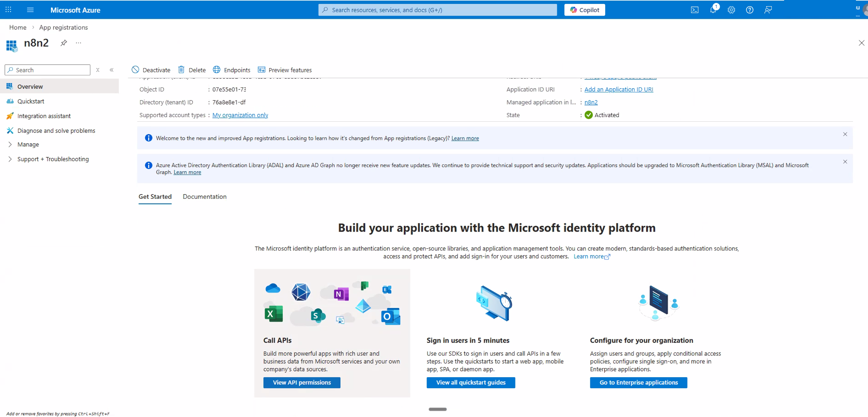Go to Enterprise applications
Screen dimensions: 868x417
coord(638,382)
